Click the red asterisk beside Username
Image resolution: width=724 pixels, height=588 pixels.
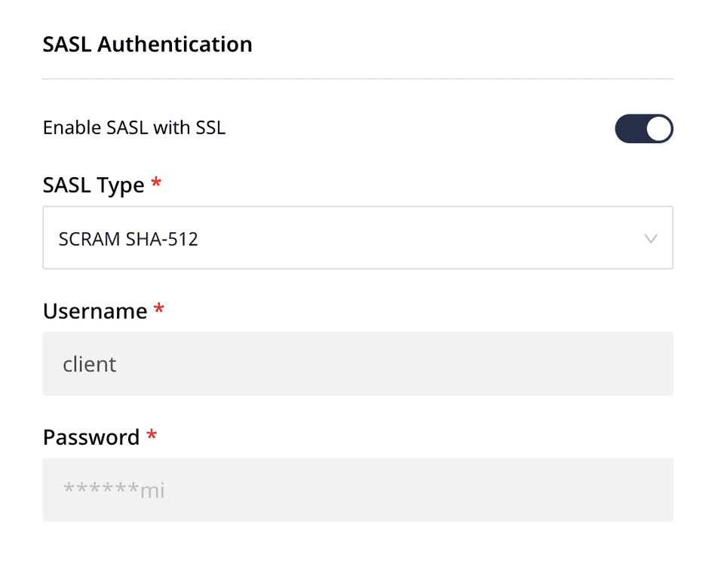coord(158,309)
